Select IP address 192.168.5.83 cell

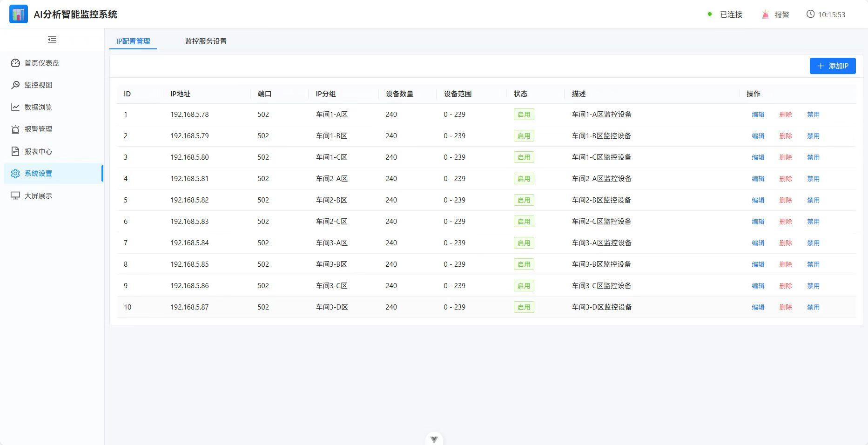189,222
